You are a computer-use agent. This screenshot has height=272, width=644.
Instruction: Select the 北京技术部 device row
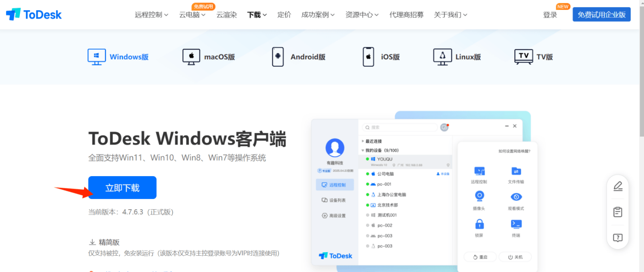point(405,205)
